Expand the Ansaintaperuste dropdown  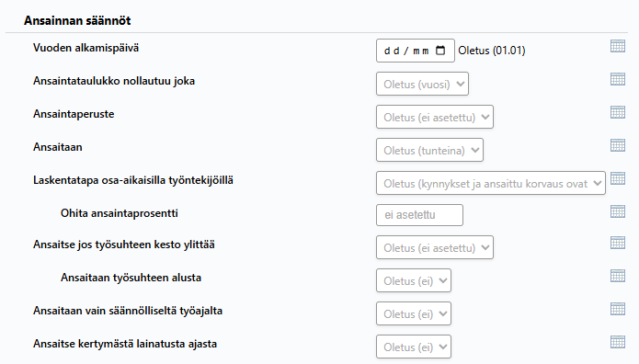435,117
